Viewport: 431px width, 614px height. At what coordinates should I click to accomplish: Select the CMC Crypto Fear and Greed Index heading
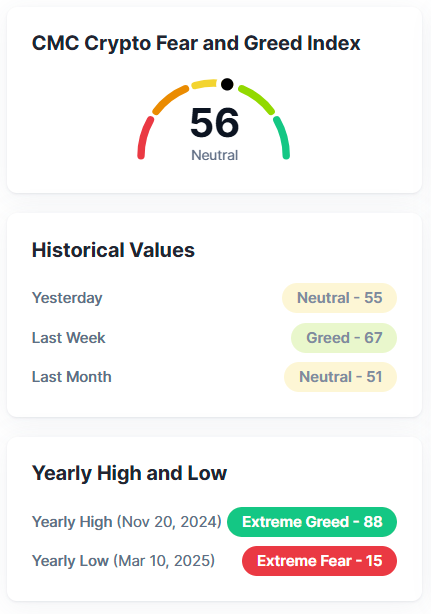tap(196, 43)
